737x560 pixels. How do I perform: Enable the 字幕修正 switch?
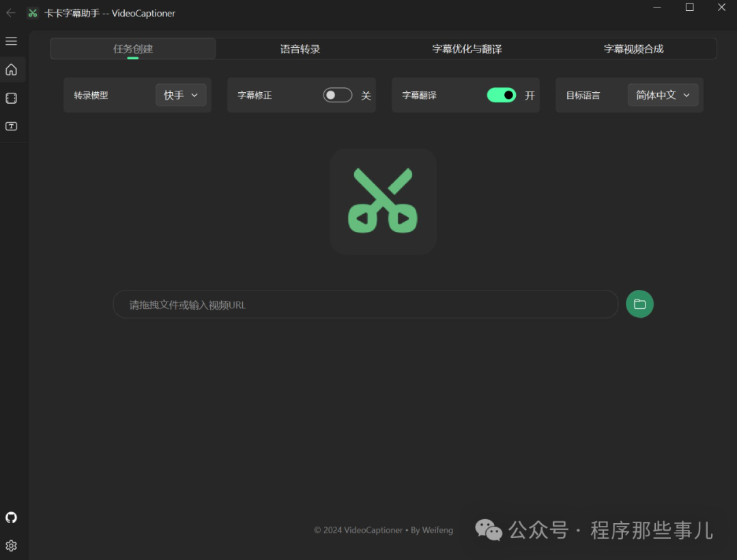338,95
